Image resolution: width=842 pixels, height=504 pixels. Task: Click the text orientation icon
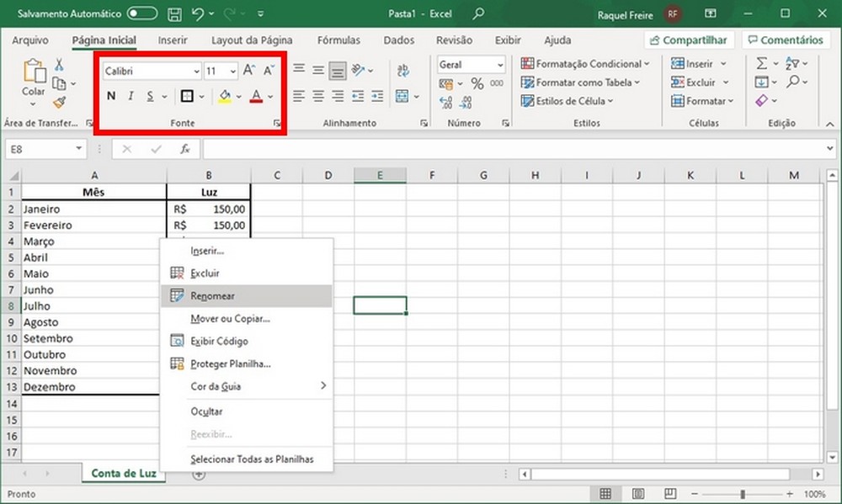(358, 70)
